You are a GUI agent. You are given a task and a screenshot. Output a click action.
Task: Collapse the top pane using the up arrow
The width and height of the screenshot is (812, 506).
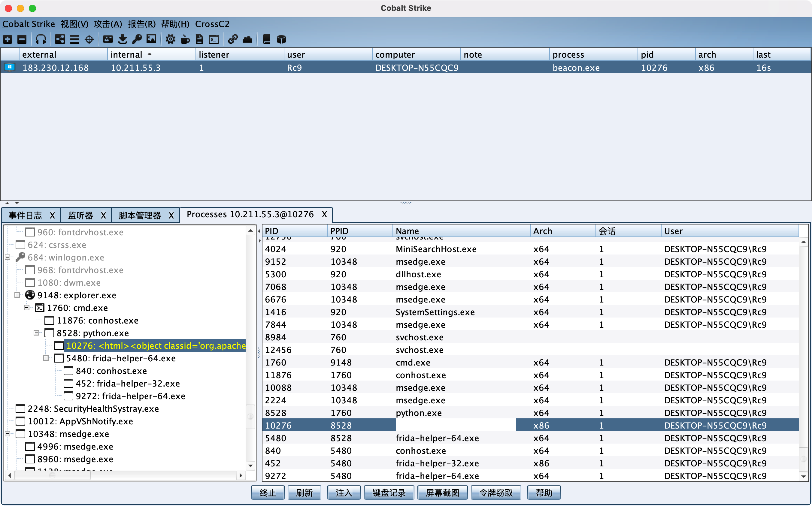pyautogui.click(x=7, y=203)
